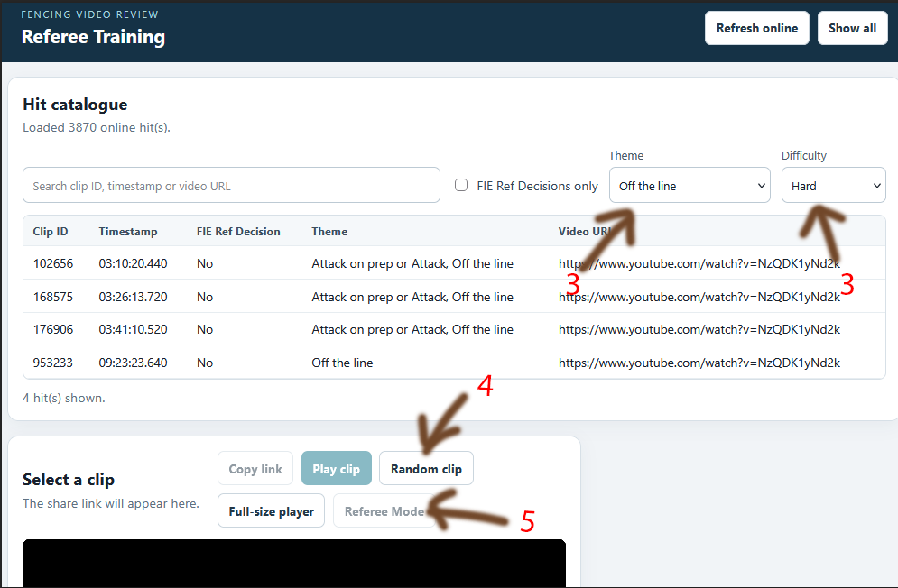Viewport: 898px width, 588px height.
Task: Click the video URL in row 176906
Action: [x=699, y=329]
